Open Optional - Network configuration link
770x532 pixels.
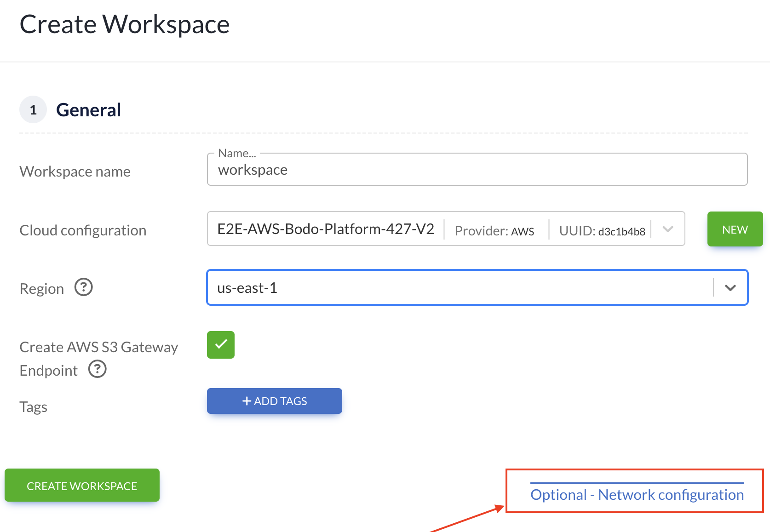(637, 495)
